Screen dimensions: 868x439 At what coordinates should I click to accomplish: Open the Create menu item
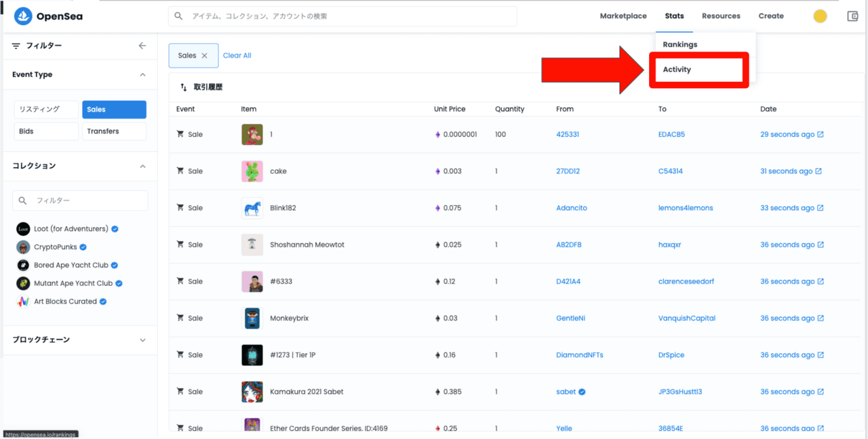[x=771, y=16]
